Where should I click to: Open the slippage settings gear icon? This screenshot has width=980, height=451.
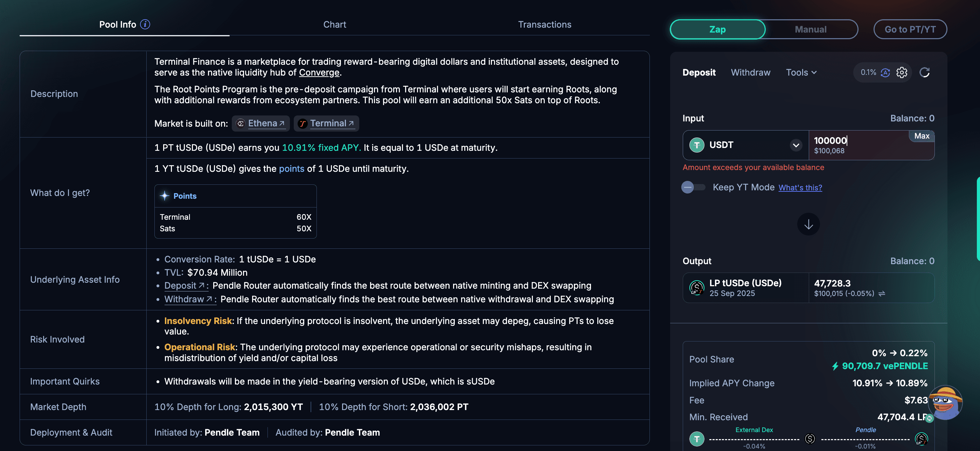902,72
